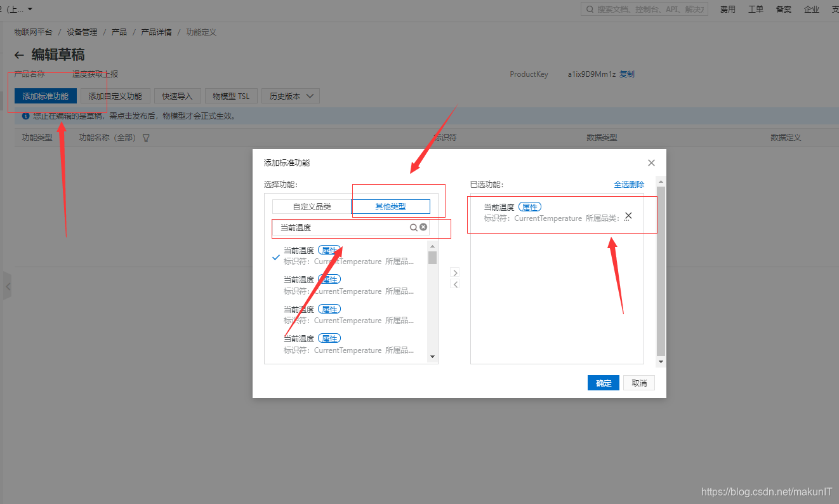839x504 pixels.
Task: Open 备案 in top navigation
Action: tap(784, 10)
